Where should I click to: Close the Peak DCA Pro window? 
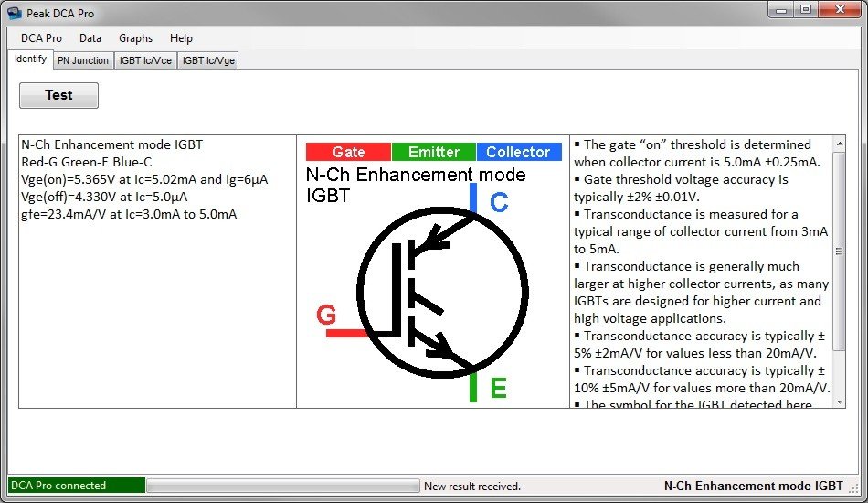point(840,10)
